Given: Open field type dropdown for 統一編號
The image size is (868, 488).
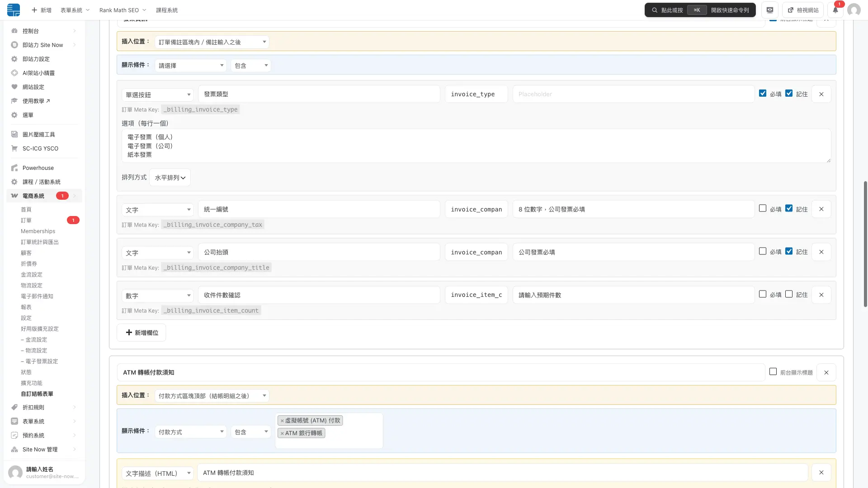Looking at the screenshot, I should [157, 210].
